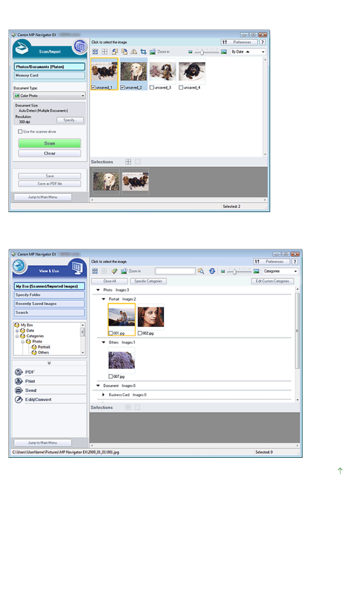Click the Invert/flip image icon in Scan/Import toolbar
The height and width of the screenshot is (595, 364).
tap(133, 52)
